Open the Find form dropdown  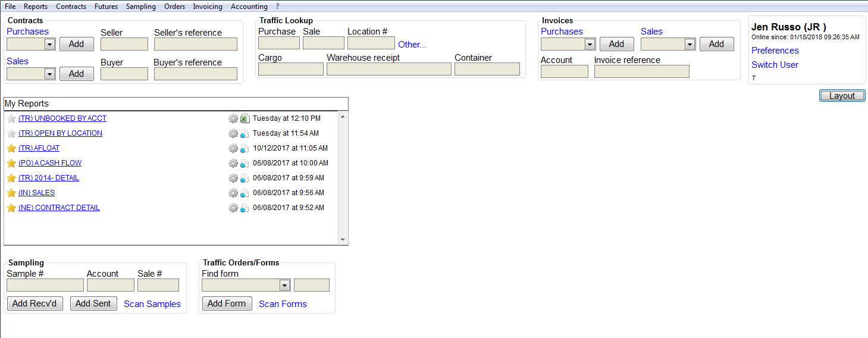[x=284, y=285]
